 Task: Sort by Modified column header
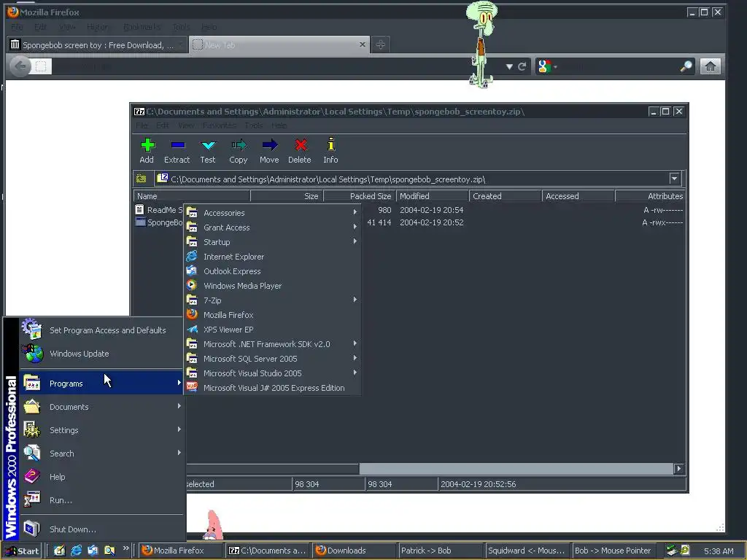click(432, 196)
